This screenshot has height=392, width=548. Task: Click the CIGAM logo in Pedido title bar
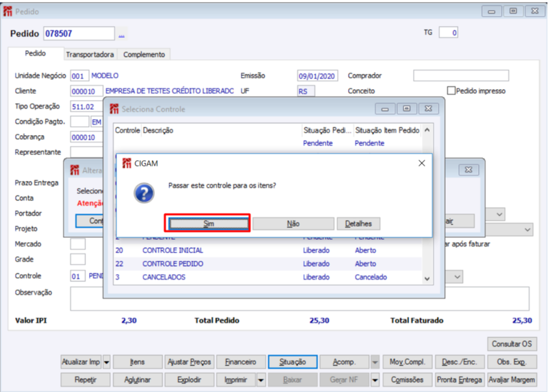pos(8,11)
